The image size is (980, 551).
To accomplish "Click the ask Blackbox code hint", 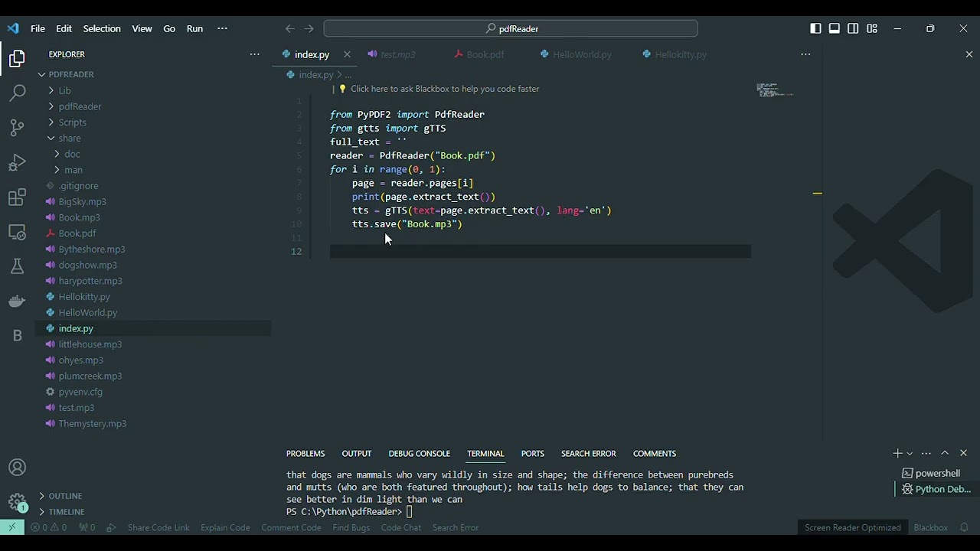I will [x=445, y=89].
